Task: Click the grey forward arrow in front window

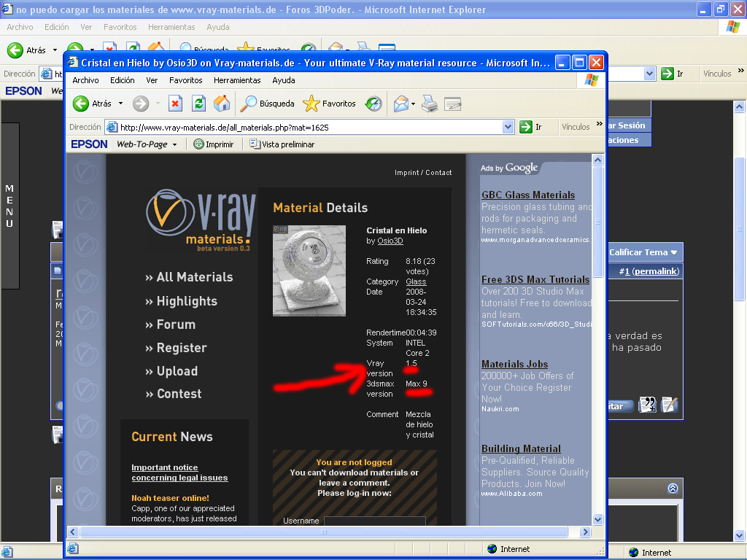Action: (141, 104)
